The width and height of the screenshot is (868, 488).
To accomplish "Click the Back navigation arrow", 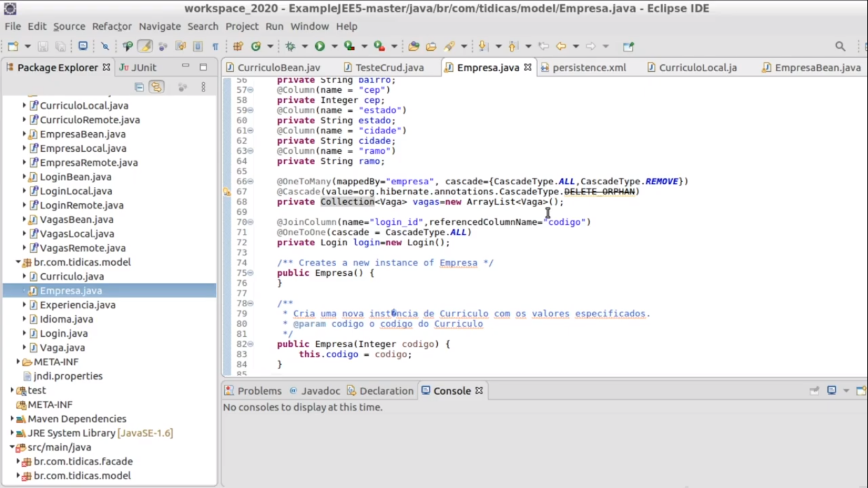I will tap(561, 46).
